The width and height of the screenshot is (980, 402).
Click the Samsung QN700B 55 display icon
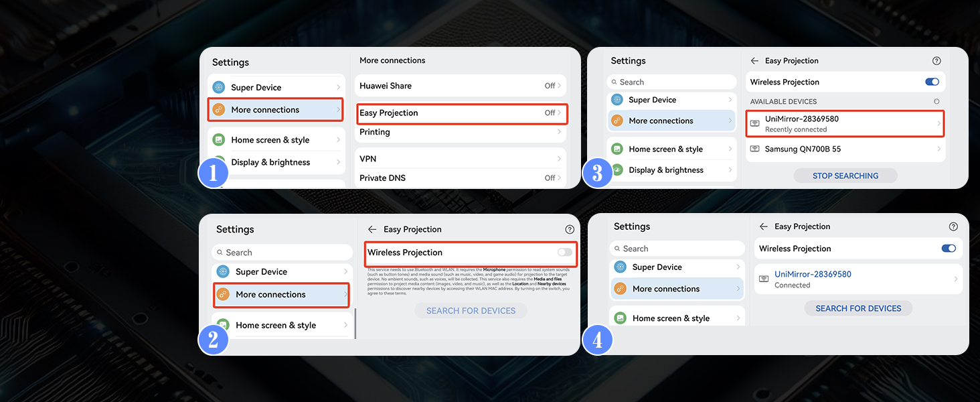click(755, 149)
